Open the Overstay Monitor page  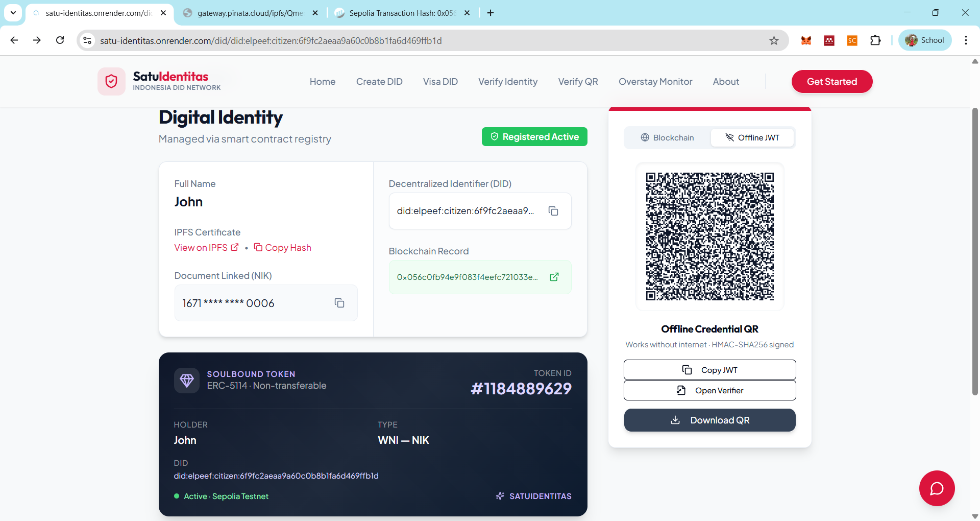point(655,82)
